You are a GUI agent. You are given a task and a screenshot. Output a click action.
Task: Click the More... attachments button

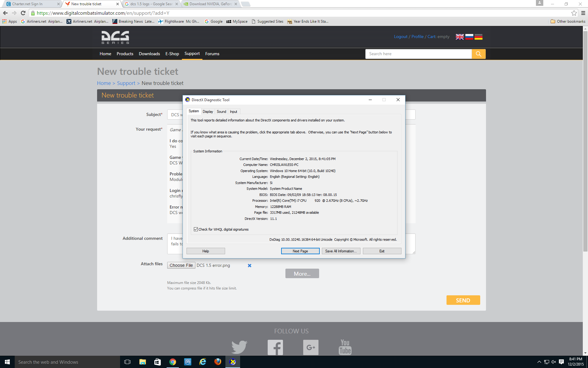(x=302, y=274)
